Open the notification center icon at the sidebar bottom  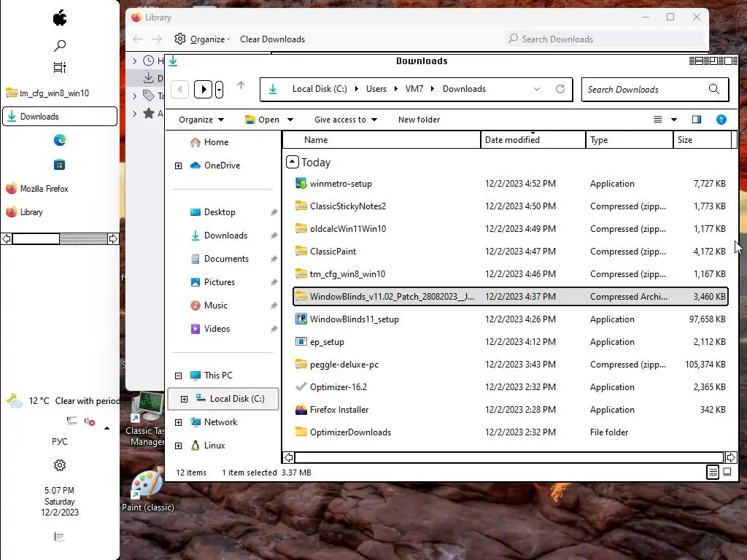pos(60,537)
